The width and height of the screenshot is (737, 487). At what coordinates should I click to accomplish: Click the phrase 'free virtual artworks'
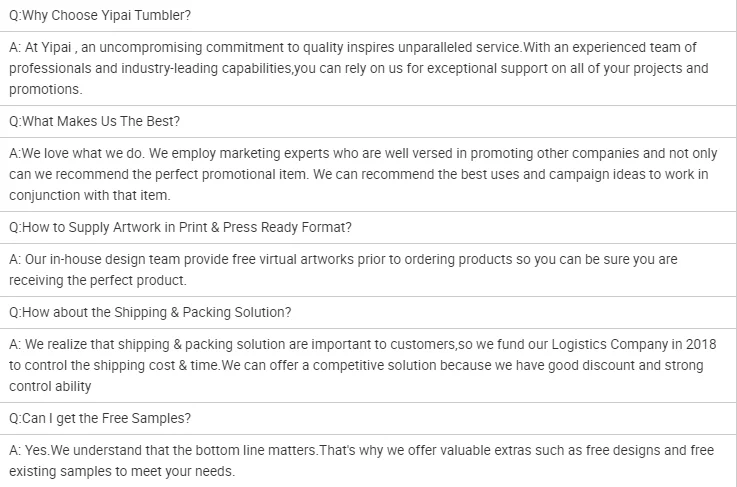pos(293,259)
